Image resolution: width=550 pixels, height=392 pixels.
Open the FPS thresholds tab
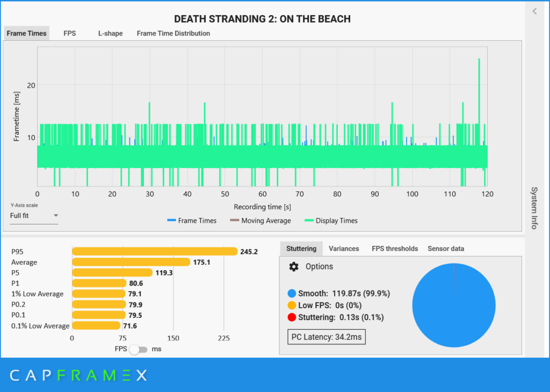click(x=394, y=249)
